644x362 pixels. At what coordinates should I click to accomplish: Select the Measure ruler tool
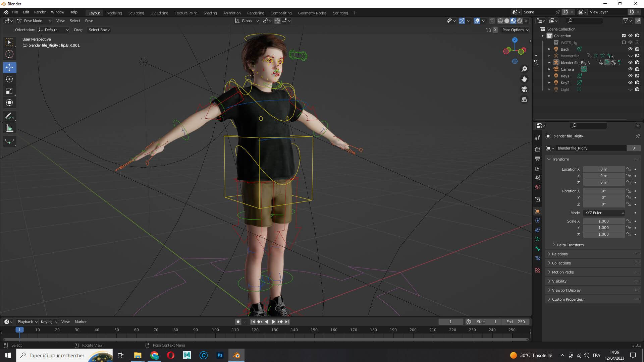[x=9, y=128]
